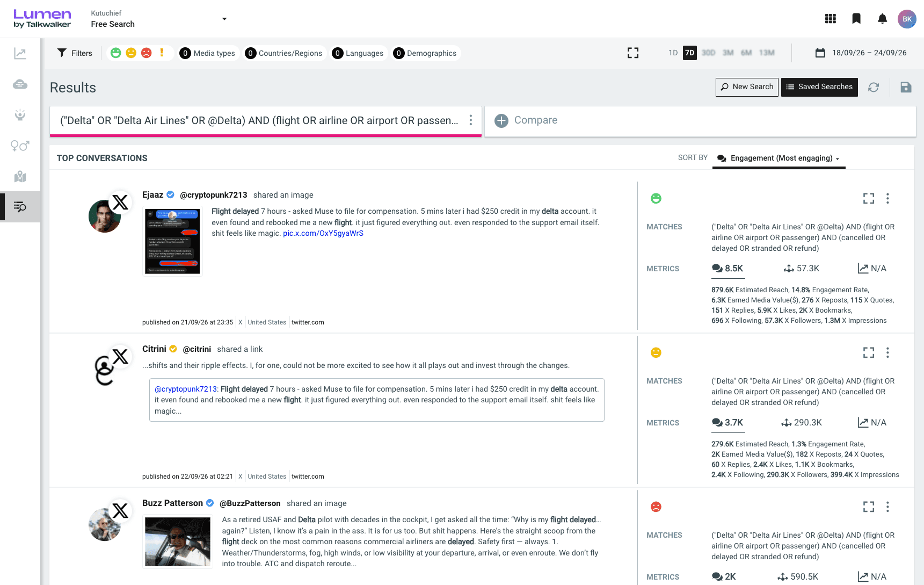Toggle the neutral sentiment filter
The image size is (924, 585).
tap(131, 53)
